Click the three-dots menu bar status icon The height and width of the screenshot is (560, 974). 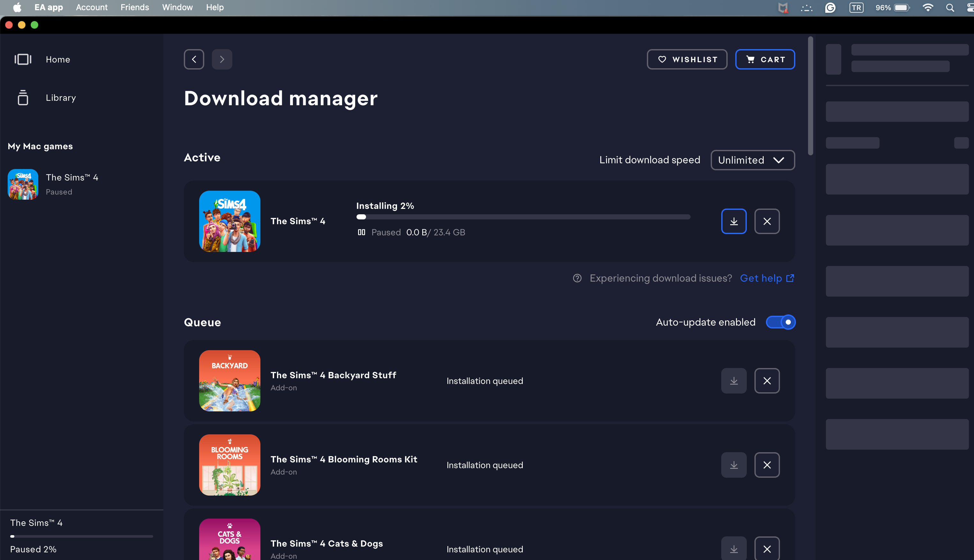[x=806, y=8]
